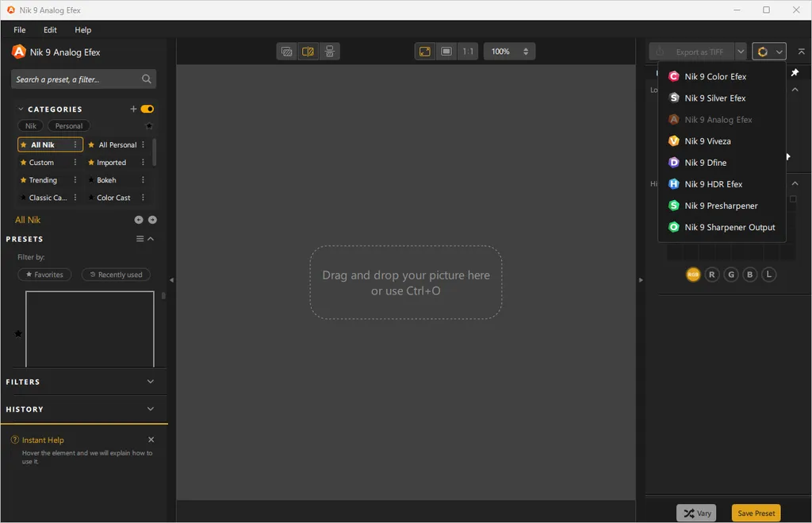Viewport: 812px width, 523px height.
Task: Select the Personal category filter pill
Action: tap(69, 126)
